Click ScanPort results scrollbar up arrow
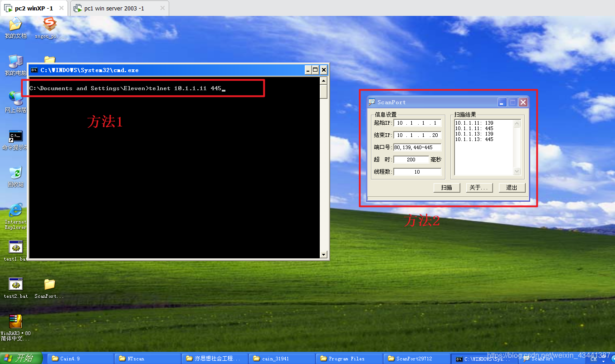The height and width of the screenshot is (364, 615). click(x=517, y=123)
